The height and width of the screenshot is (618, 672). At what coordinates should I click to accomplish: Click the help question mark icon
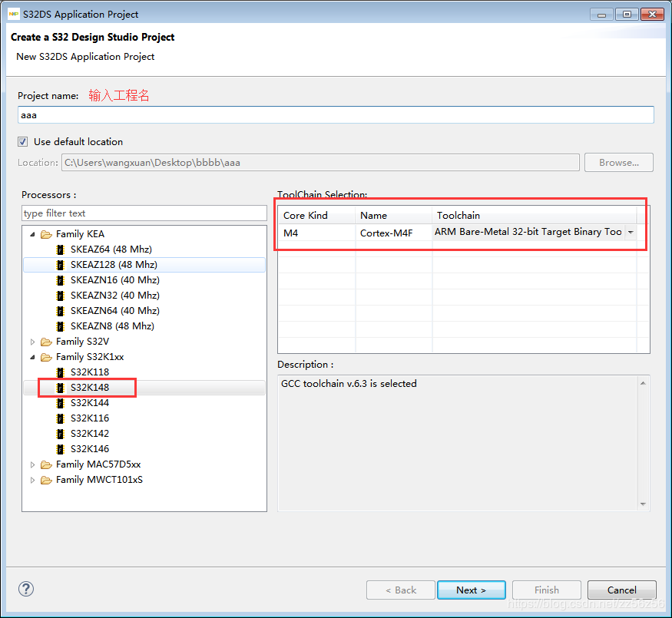click(25, 589)
